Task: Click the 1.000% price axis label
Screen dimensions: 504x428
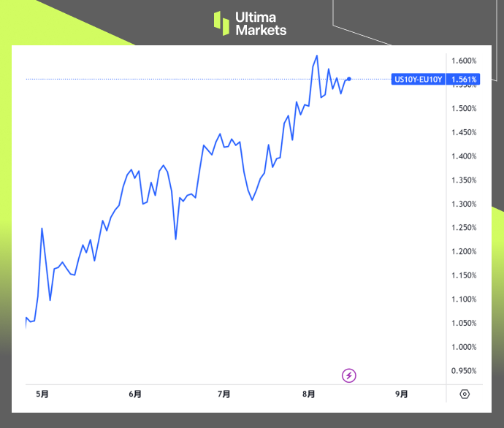Action: pyautogui.click(x=464, y=347)
